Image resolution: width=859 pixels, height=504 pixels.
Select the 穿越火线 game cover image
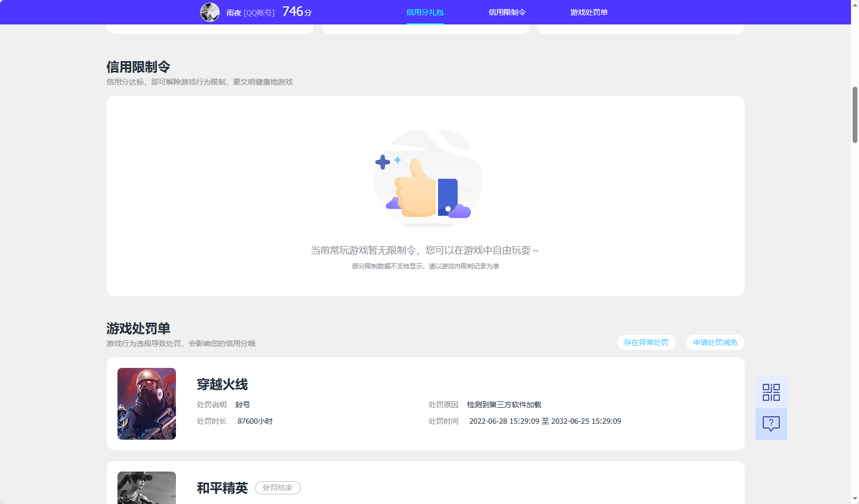pos(146,404)
